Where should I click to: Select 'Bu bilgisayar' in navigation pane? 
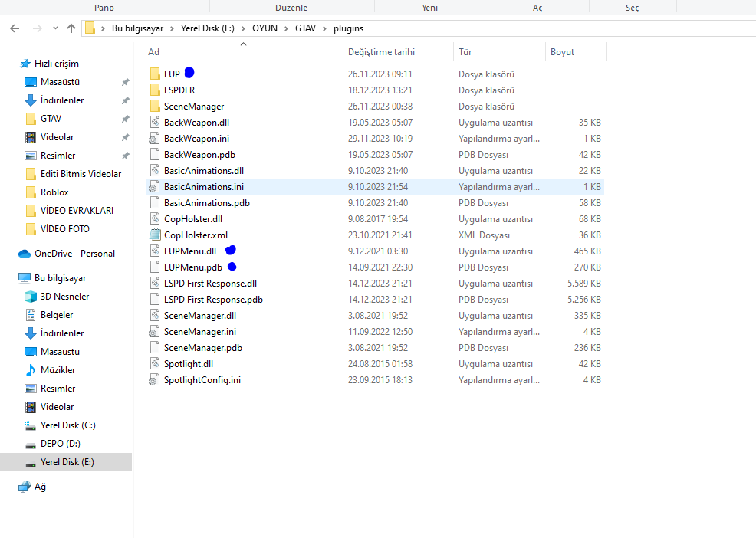61,278
